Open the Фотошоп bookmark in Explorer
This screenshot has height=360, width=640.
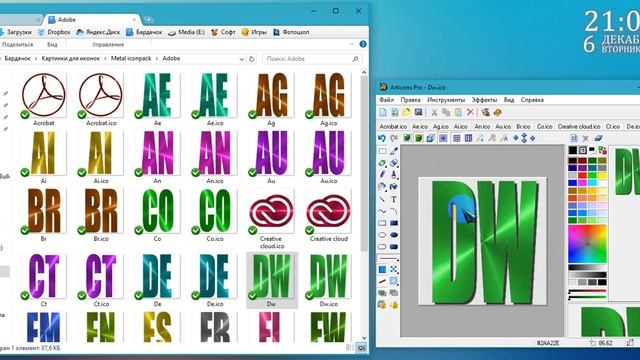(291, 32)
